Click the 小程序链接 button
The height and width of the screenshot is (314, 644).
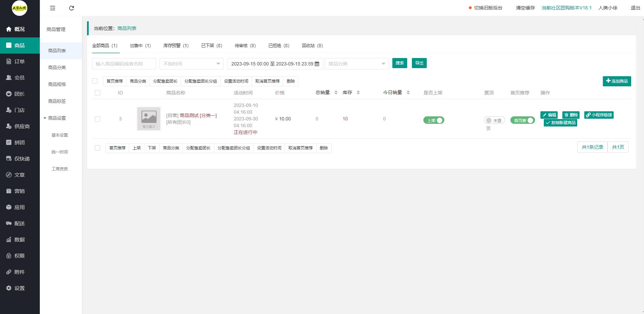coord(599,115)
